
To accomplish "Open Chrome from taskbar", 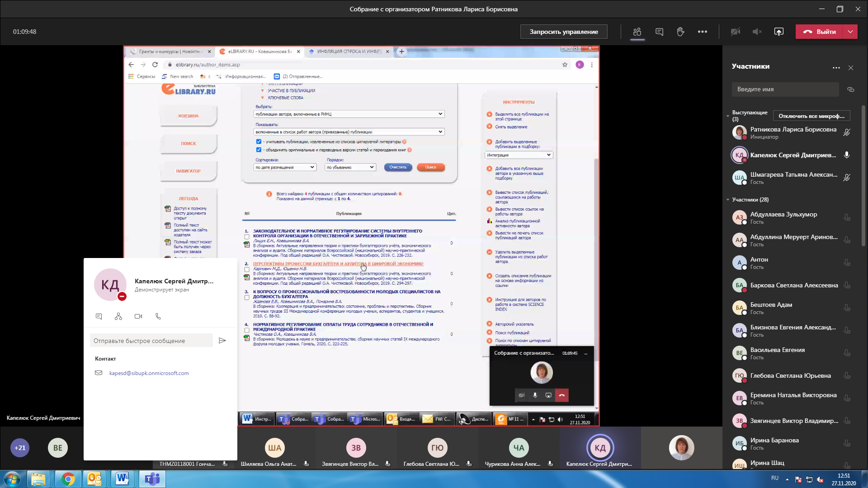I will pos(68,479).
